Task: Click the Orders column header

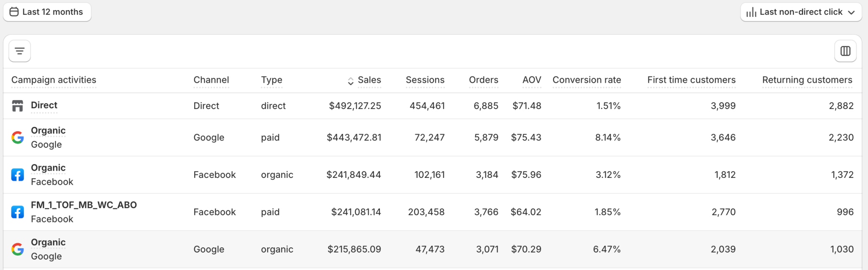Action: [x=483, y=80]
